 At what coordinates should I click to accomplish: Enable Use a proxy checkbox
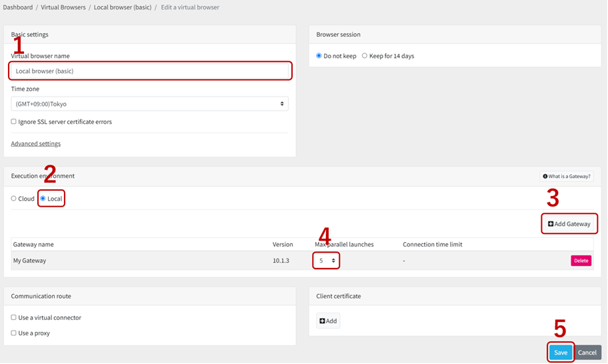coord(13,333)
